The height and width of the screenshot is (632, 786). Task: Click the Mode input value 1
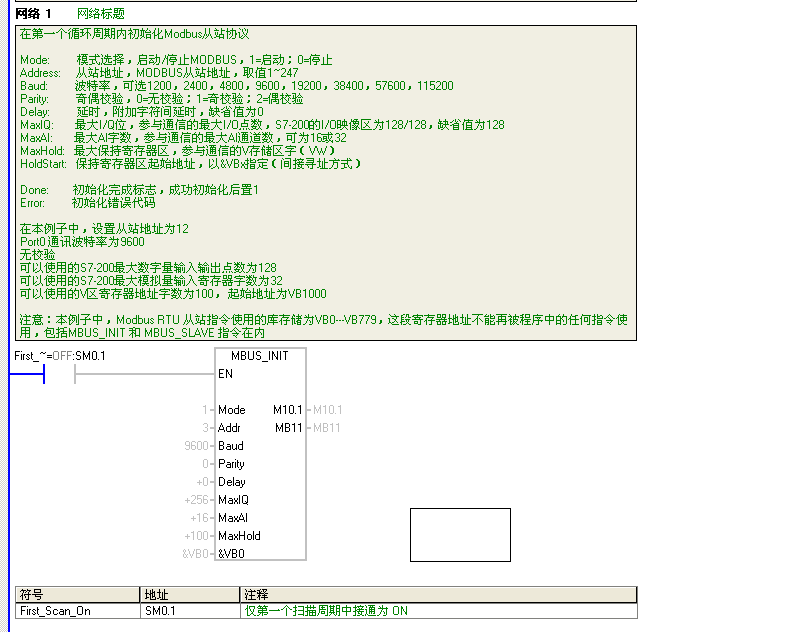(x=205, y=410)
